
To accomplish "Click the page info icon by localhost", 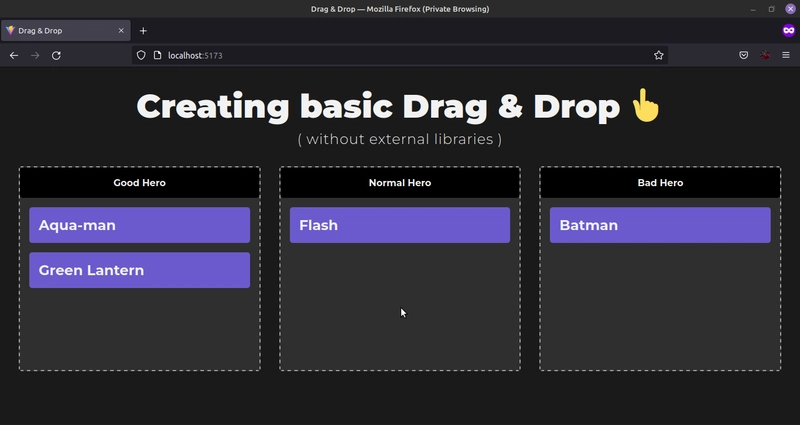I will [x=157, y=55].
